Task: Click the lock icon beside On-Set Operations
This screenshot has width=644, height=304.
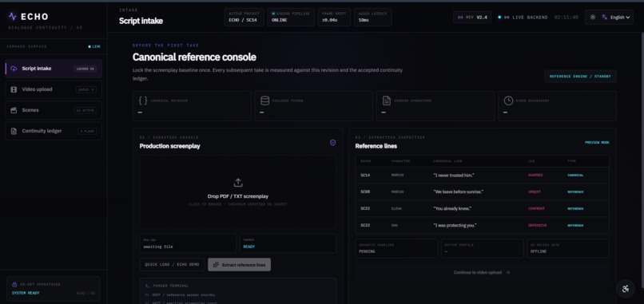Action: 14,284
